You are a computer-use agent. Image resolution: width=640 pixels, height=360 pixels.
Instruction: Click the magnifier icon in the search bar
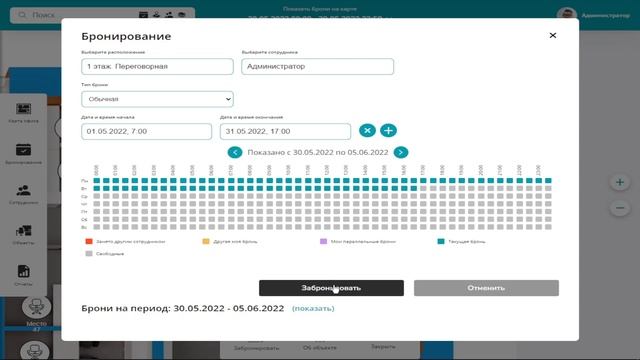[x=22, y=15]
